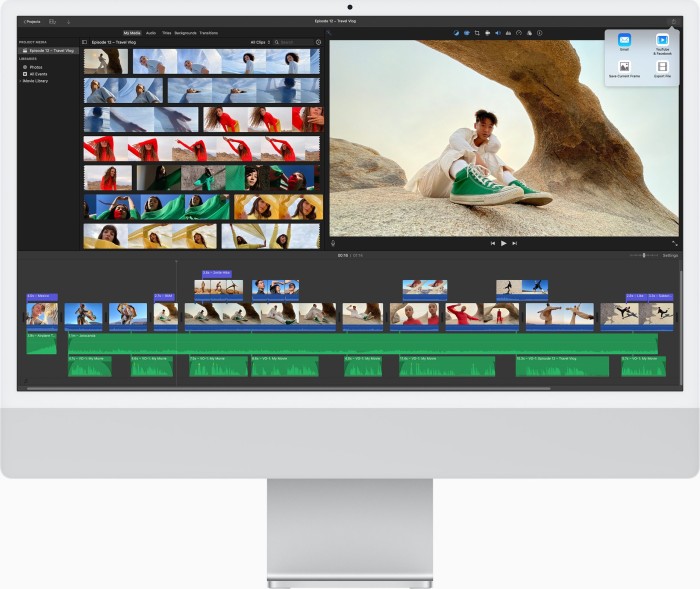
Task: Click the media browser Search field
Action: pyautogui.click(x=294, y=42)
